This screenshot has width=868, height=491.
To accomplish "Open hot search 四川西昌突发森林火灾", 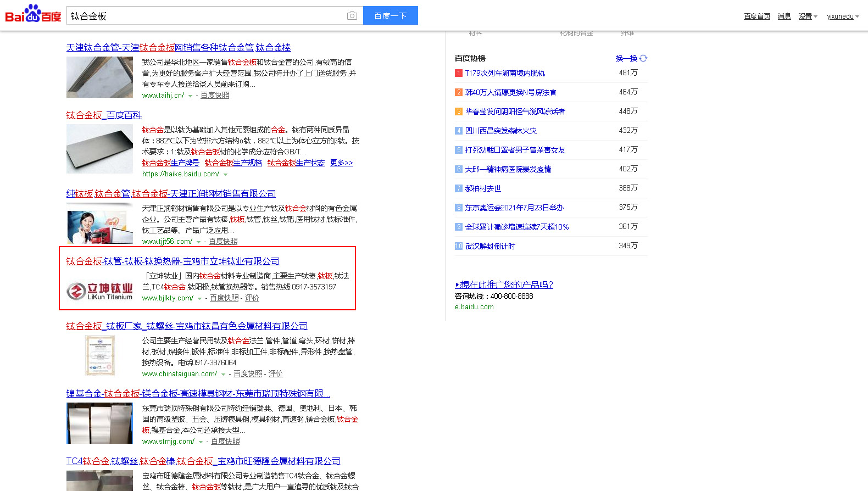I will [500, 131].
